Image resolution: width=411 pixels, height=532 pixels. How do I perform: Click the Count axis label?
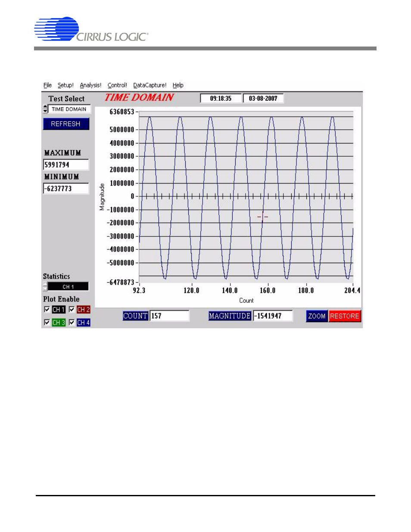(246, 301)
